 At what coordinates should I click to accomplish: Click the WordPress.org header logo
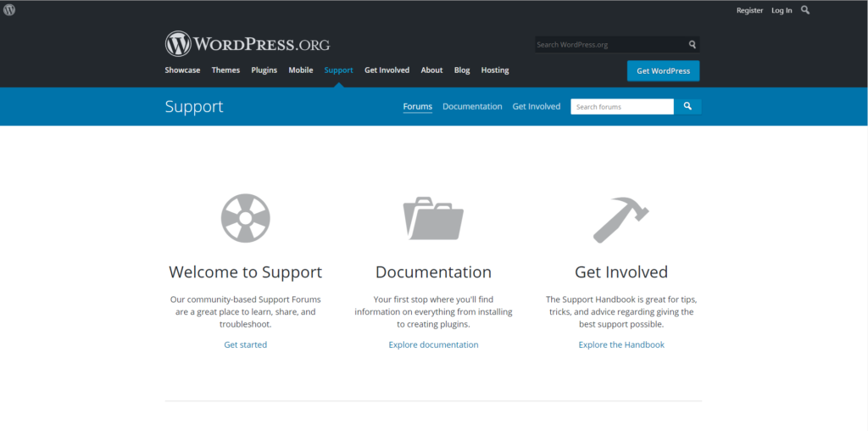click(248, 44)
